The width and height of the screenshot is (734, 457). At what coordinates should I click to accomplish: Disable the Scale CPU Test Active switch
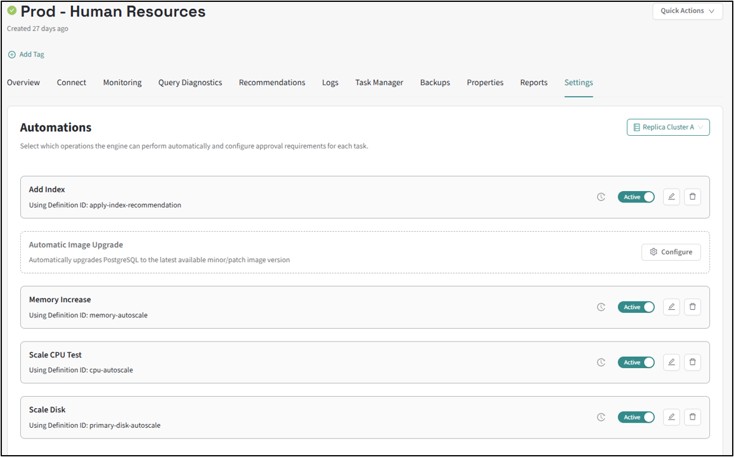636,362
